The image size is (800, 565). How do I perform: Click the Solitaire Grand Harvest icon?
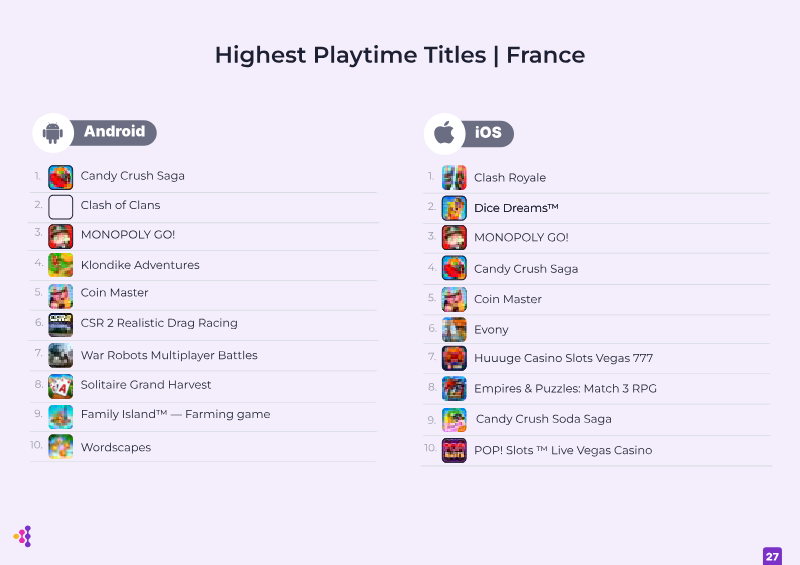(60, 385)
